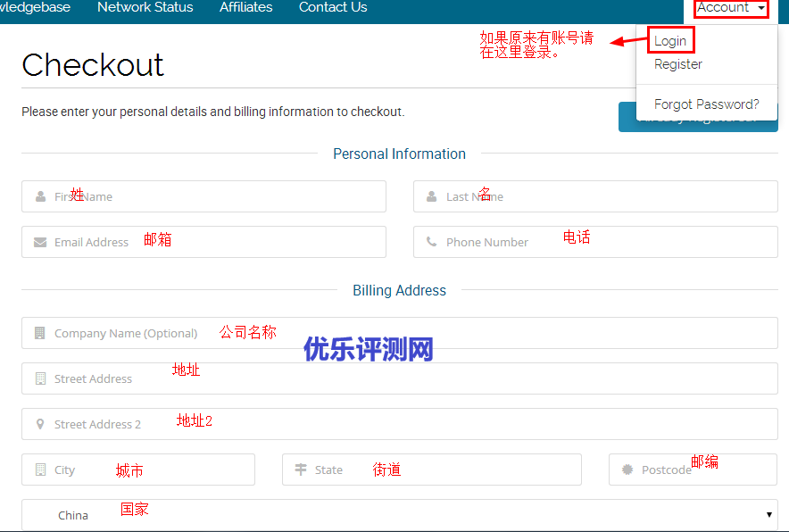Click the country dropdown arrow

768,514
